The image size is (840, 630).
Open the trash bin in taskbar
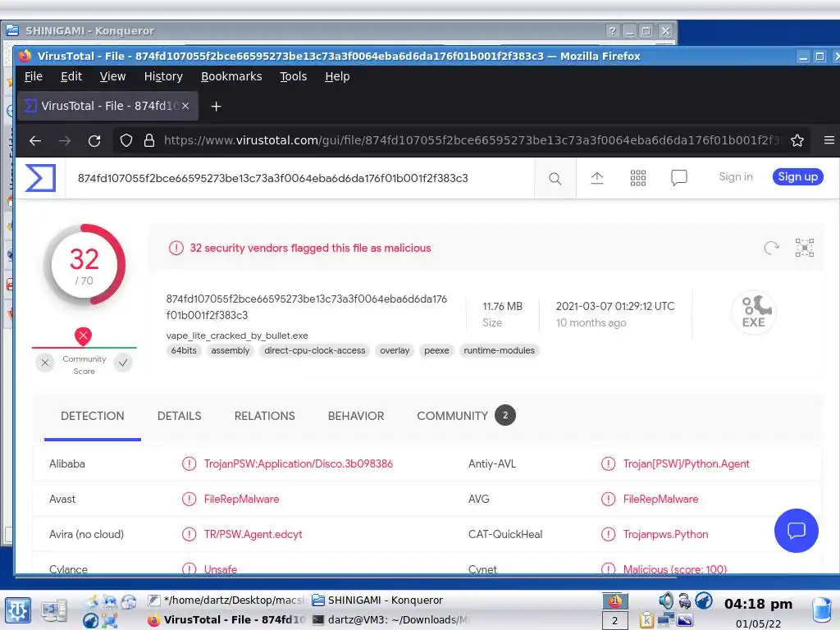(822, 610)
